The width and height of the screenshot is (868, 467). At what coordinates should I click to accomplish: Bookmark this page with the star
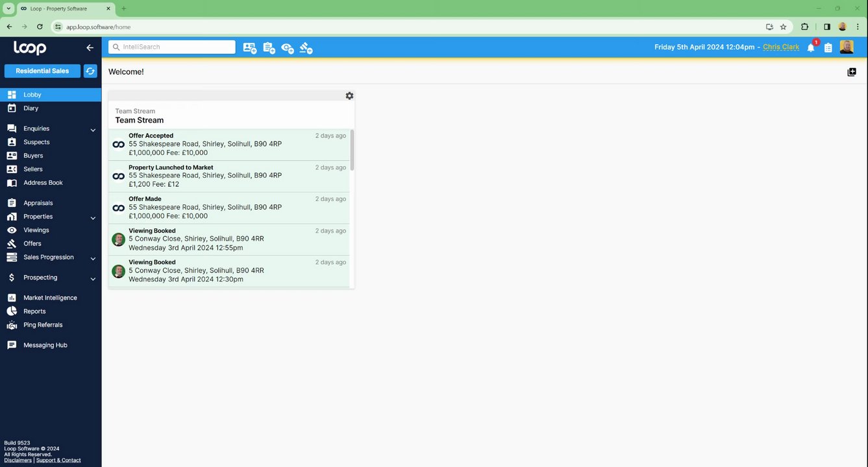coord(783,27)
